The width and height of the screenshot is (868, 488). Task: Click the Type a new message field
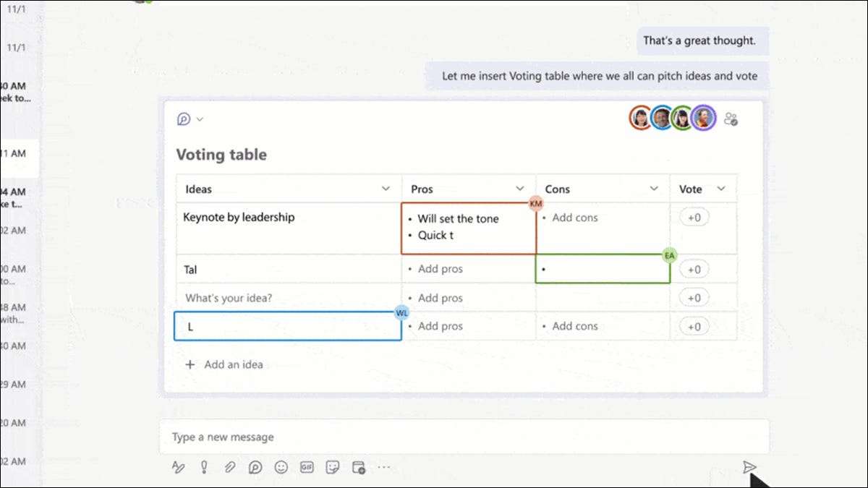pos(463,437)
